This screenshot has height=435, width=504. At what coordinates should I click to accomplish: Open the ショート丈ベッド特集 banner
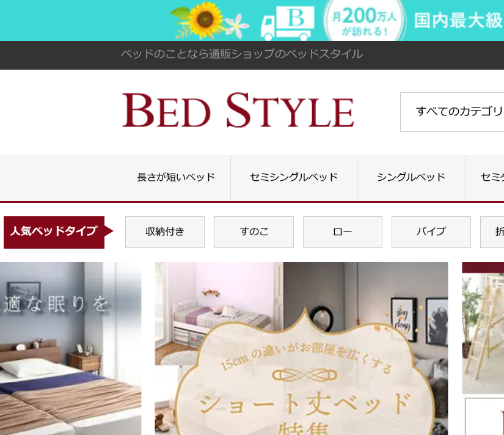click(x=301, y=348)
